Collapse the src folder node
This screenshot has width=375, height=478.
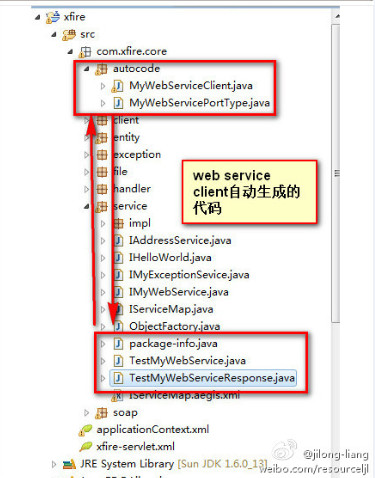point(54,34)
